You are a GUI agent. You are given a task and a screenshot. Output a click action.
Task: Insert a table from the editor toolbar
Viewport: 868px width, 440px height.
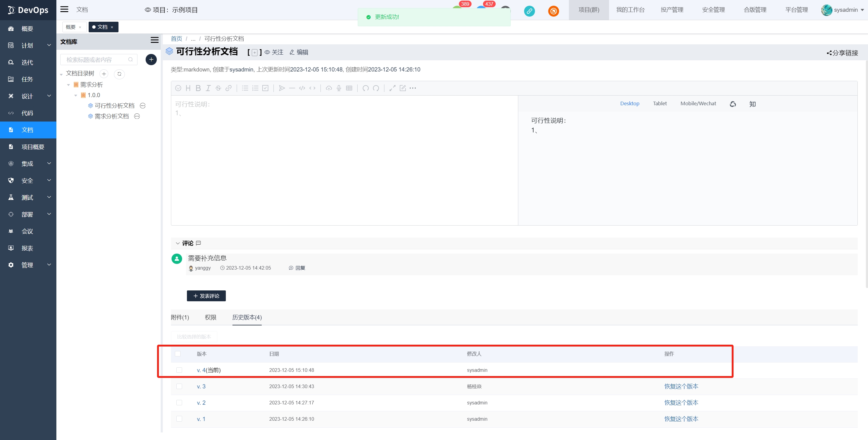[349, 88]
